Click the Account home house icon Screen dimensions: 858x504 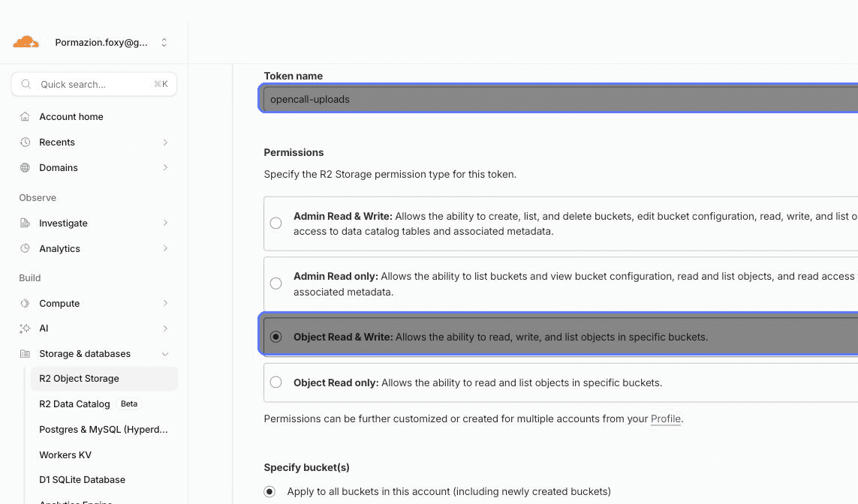click(25, 116)
